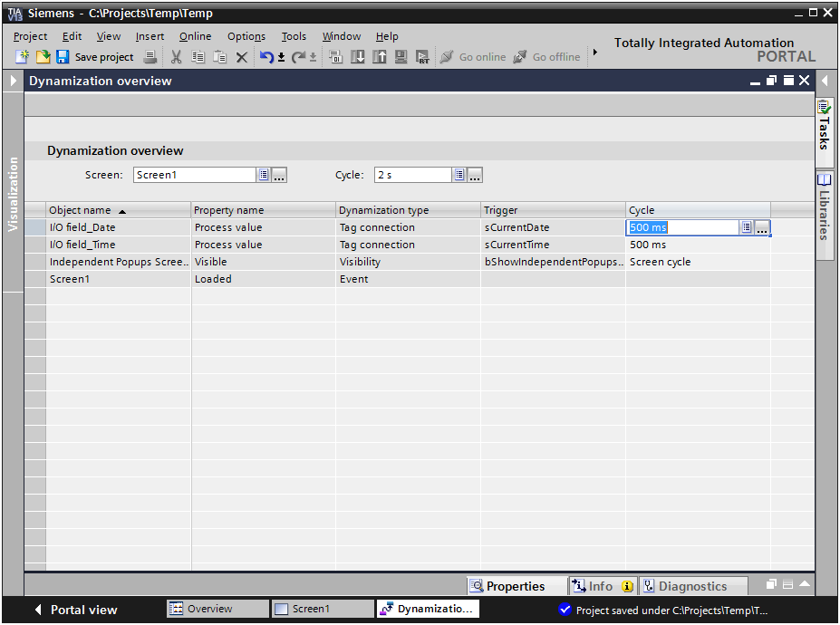Switch to the Screen1 editor tab
The height and width of the screenshot is (625, 840).
[323, 609]
